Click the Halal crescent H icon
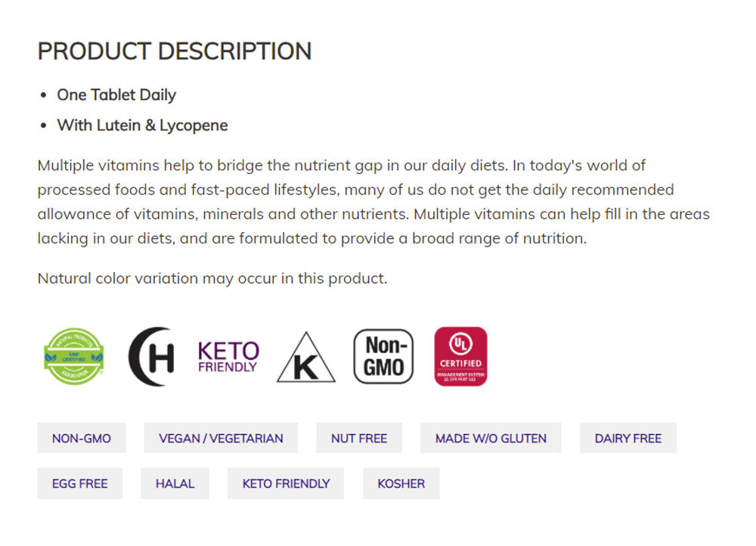Screen dimensions: 756x546 (151, 356)
